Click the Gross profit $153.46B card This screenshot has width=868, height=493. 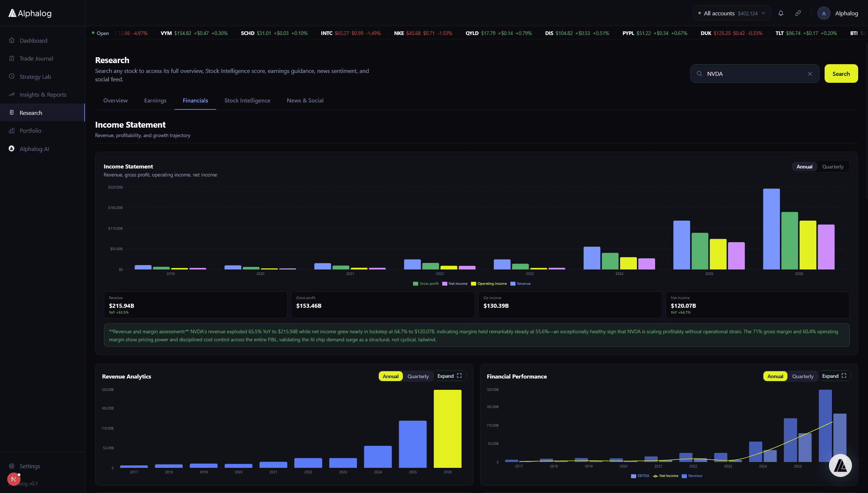(383, 305)
